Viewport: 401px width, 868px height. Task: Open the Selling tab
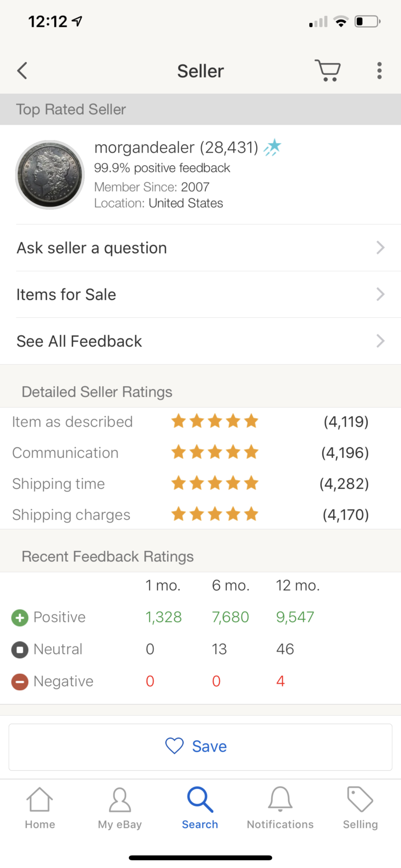(x=360, y=808)
